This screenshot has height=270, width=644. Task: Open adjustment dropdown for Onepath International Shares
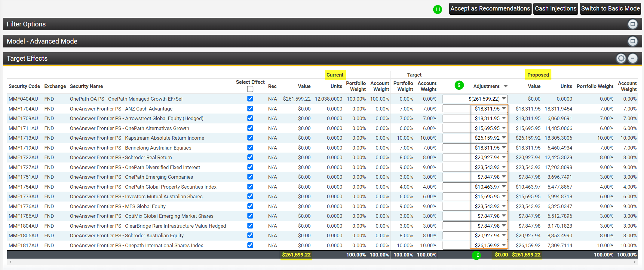(x=504, y=245)
